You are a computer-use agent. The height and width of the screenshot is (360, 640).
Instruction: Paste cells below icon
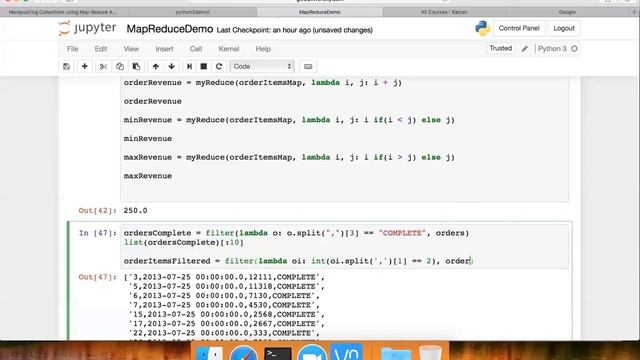click(x=136, y=67)
